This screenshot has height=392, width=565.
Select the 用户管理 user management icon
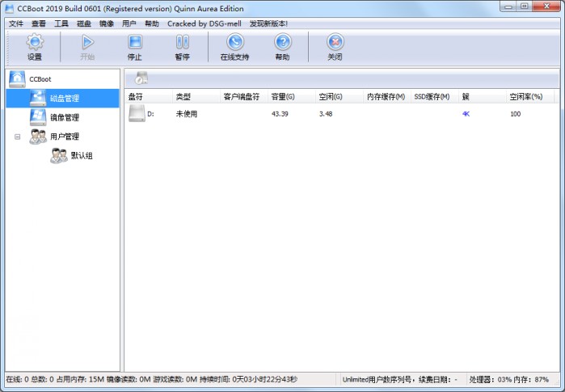[x=38, y=137]
